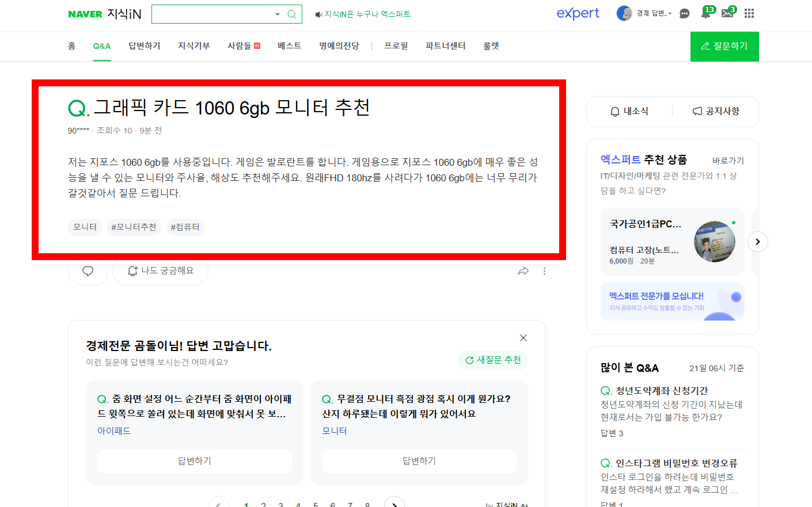This screenshot has width=812, height=507.
Task: Open 내소식 with the bell icon
Action: [629, 112]
